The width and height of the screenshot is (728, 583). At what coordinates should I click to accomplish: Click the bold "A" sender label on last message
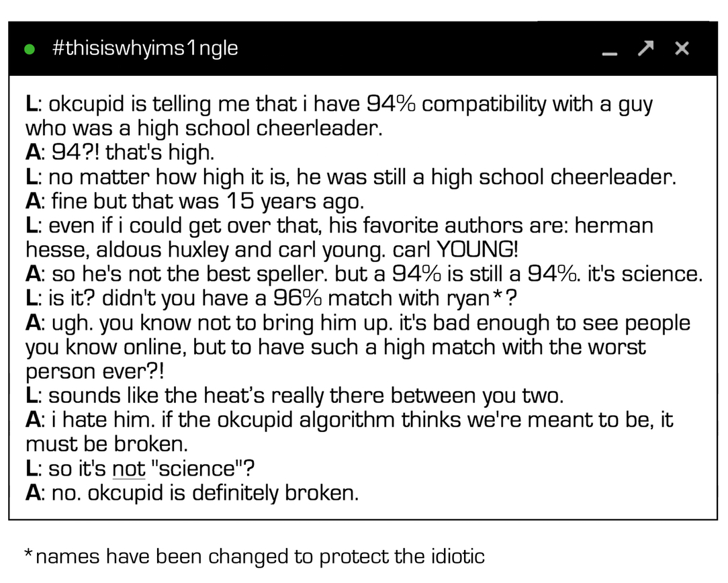33,493
